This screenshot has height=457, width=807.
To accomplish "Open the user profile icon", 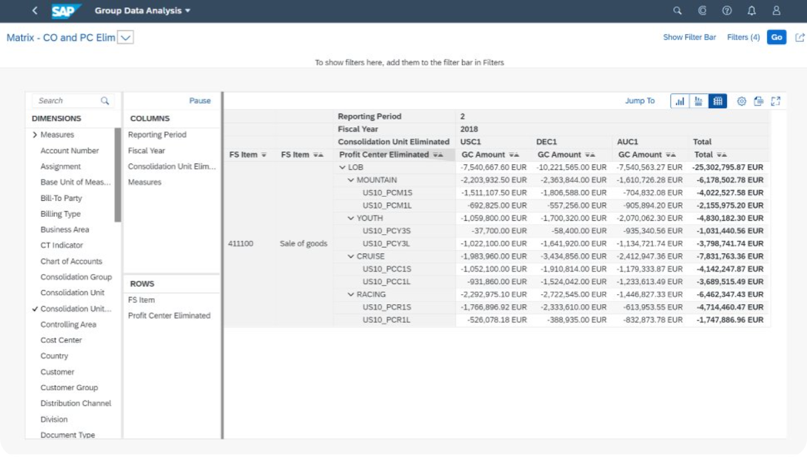I will click(x=776, y=11).
